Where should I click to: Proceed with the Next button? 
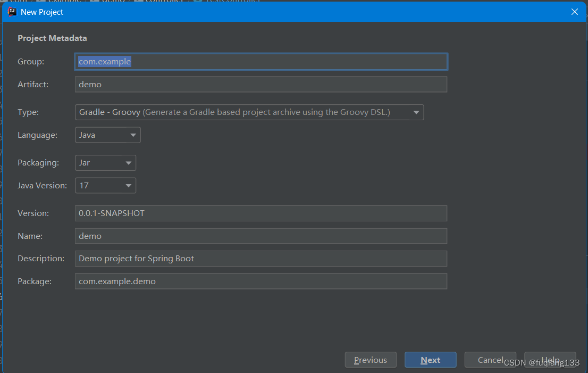431,360
